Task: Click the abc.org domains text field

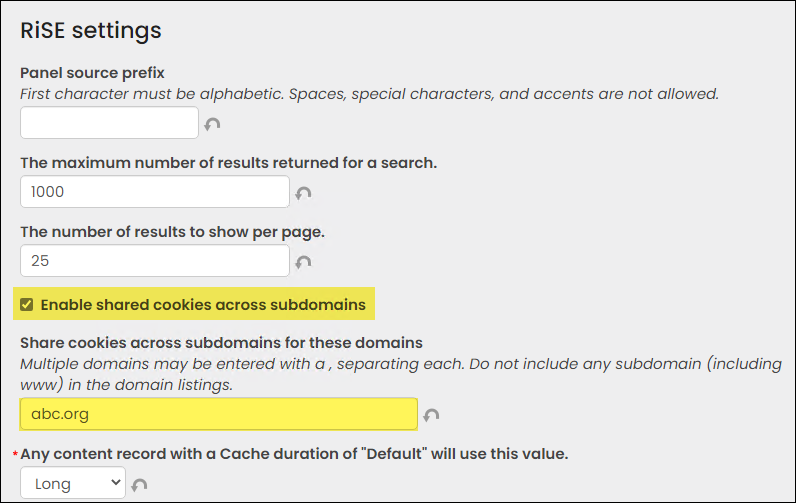Action: (219, 414)
